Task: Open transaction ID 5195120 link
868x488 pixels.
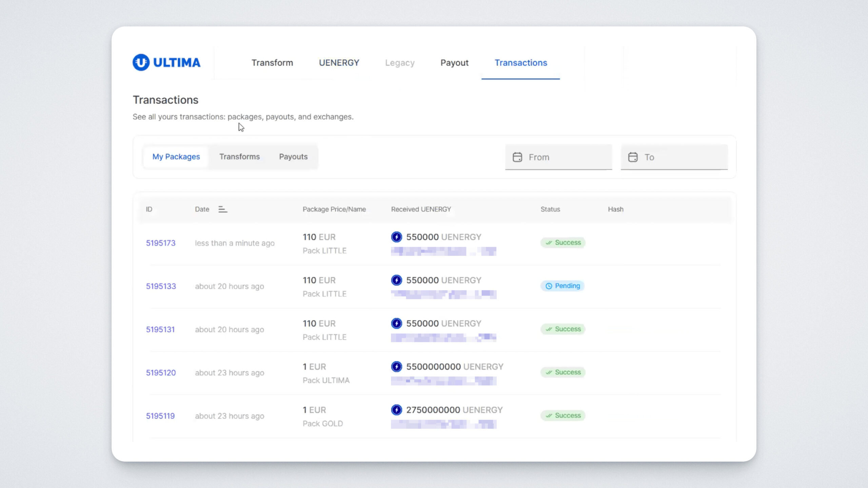Action: [161, 373]
